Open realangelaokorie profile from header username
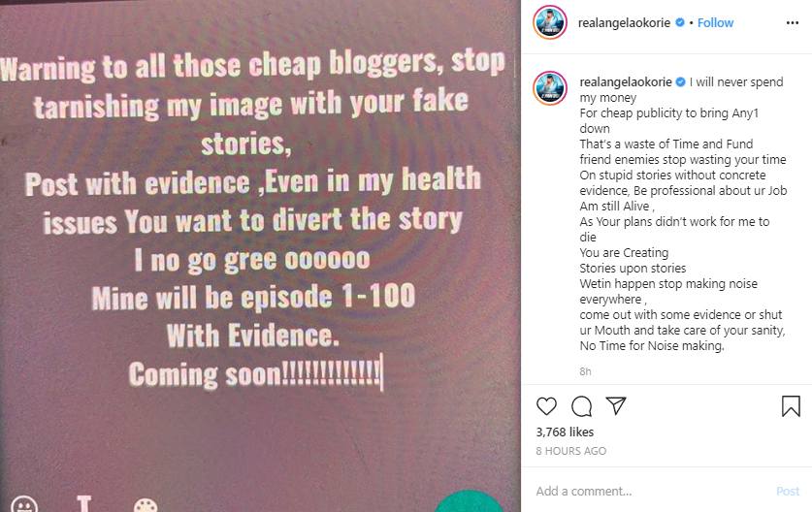The image size is (812, 512). (x=625, y=23)
